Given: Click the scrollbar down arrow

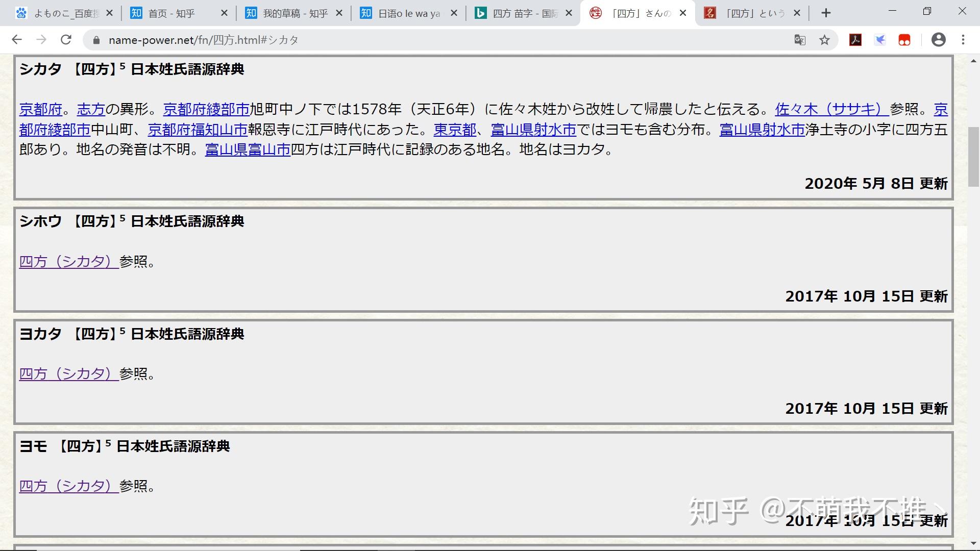Looking at the screenshot, I should pyautogui.click(x=973, y=544).
